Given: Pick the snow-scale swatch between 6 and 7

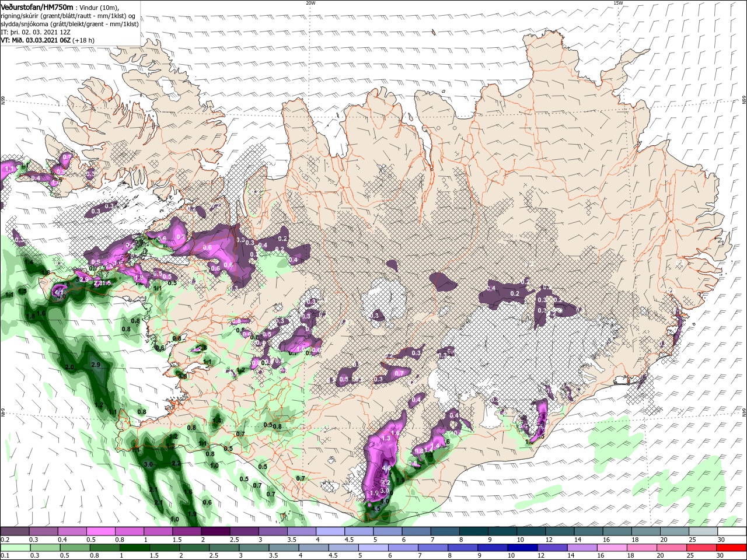Looking at the screenshot, I should point(417,531).
